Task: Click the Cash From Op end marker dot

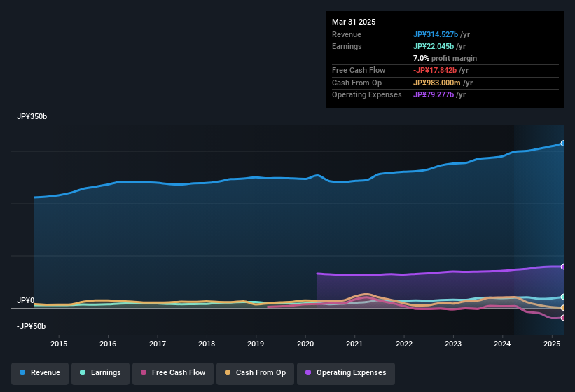Action: point(563,308)
